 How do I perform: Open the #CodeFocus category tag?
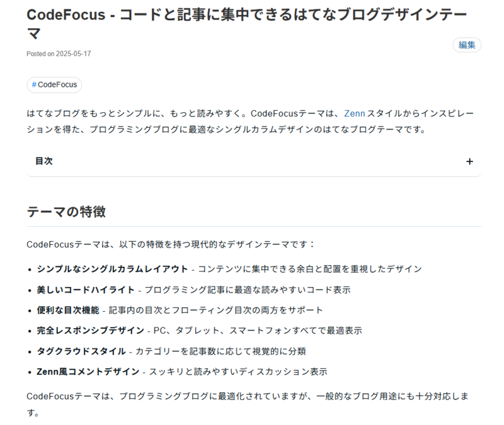click(x=54, y=84)
